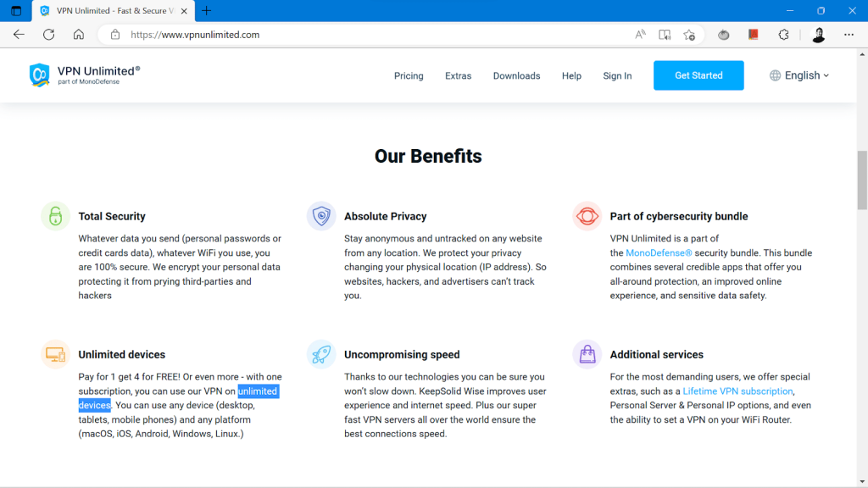Open the tomato-shaped extension icon
This screenshot has width=868, height=488.
[724, 35]
